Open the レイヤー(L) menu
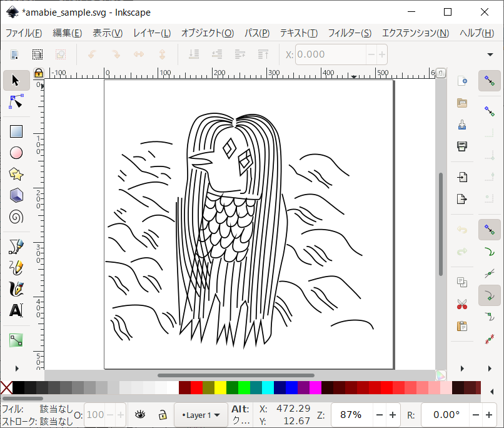Viewport: 504px width, 428px height. pos(152,33)
